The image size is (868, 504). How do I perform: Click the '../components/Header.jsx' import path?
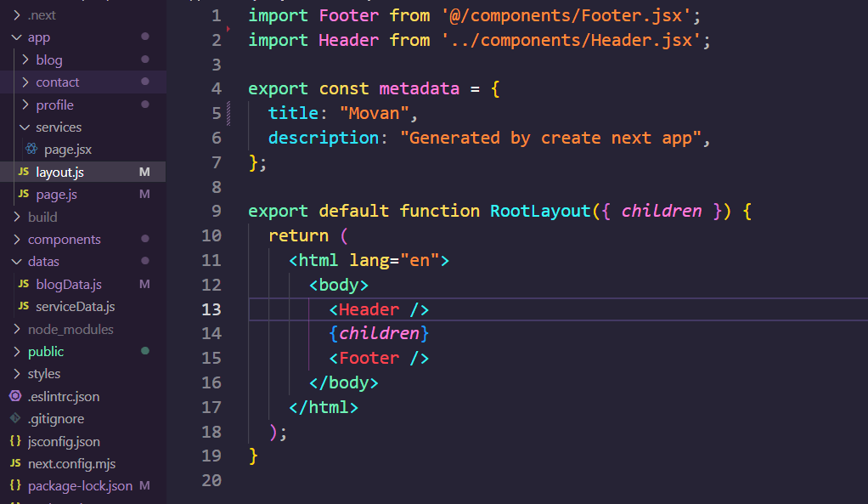click(x=571, y=41)
